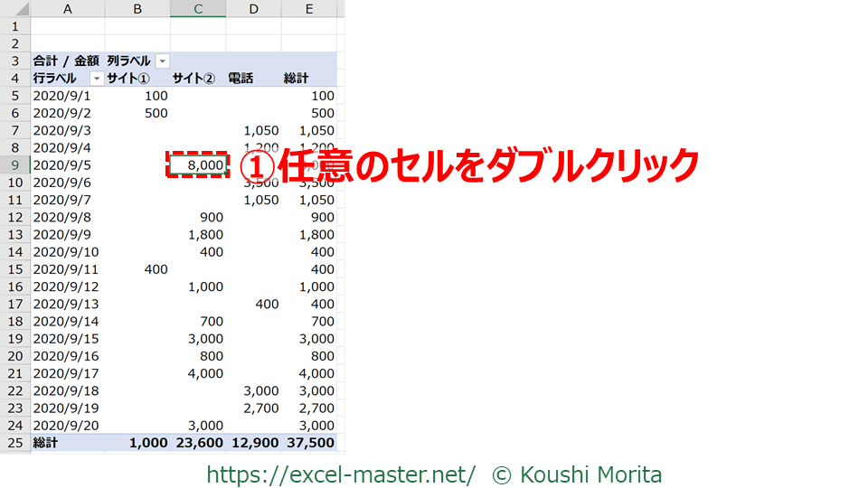Select the 電話 total 12,900 cell
This screenshot has height=488, width=868.
(x=254, y=443)
